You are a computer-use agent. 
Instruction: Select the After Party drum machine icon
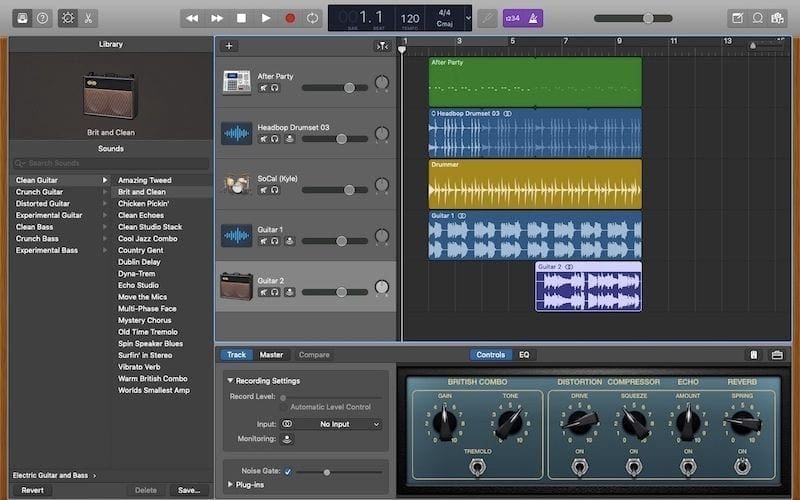tap(237, 82)
